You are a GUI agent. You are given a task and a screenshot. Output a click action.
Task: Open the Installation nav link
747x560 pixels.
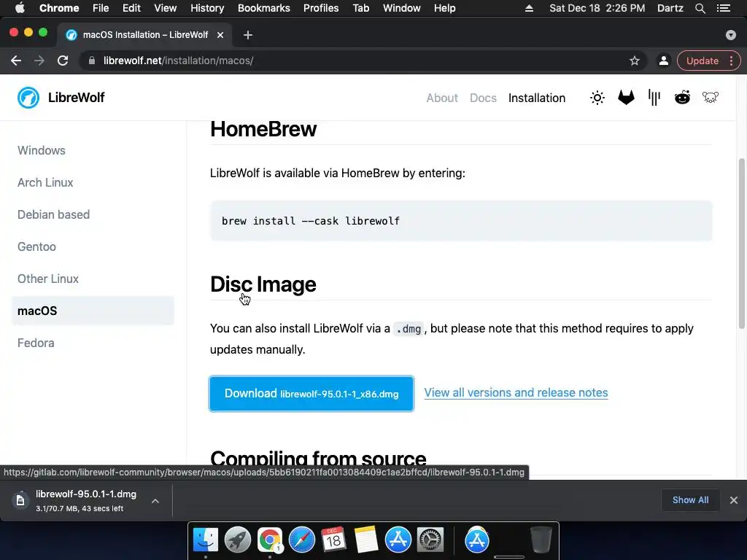point(537,98)
